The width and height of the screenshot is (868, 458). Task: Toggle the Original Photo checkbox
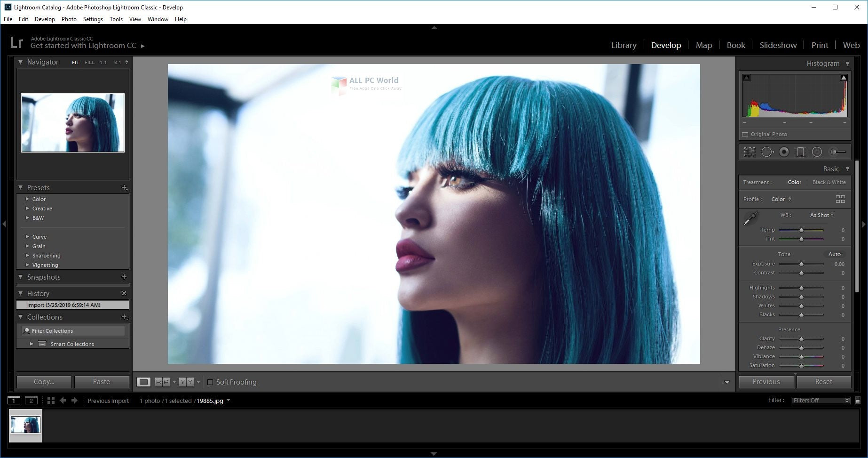click(745, 134)
